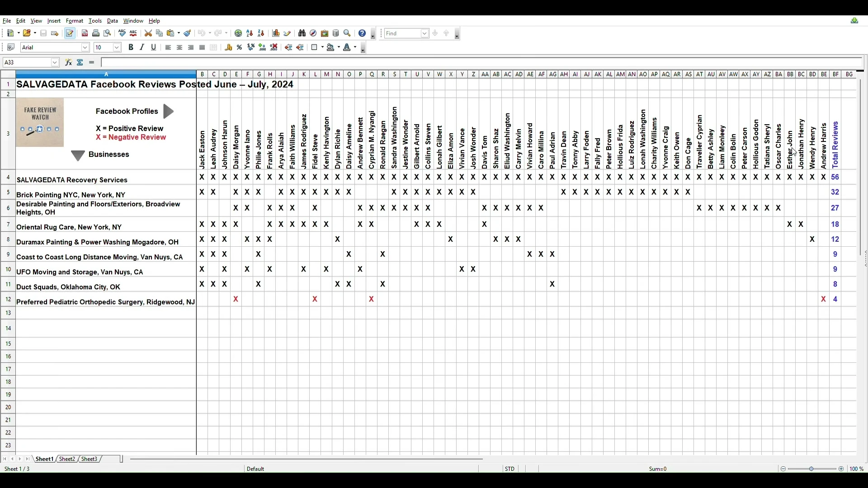Screen dimensions: 868x488
Task: Open the Data menu
Action: [x=113, y=21]
